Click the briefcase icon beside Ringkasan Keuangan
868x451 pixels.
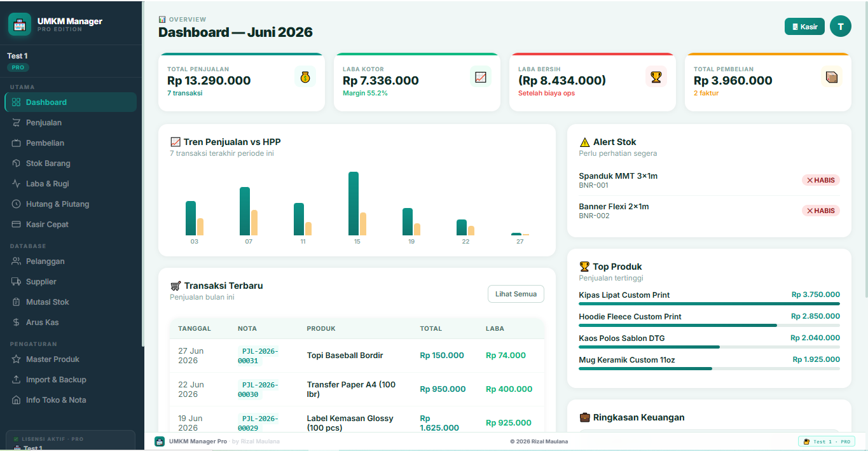[x=584, y=418]
